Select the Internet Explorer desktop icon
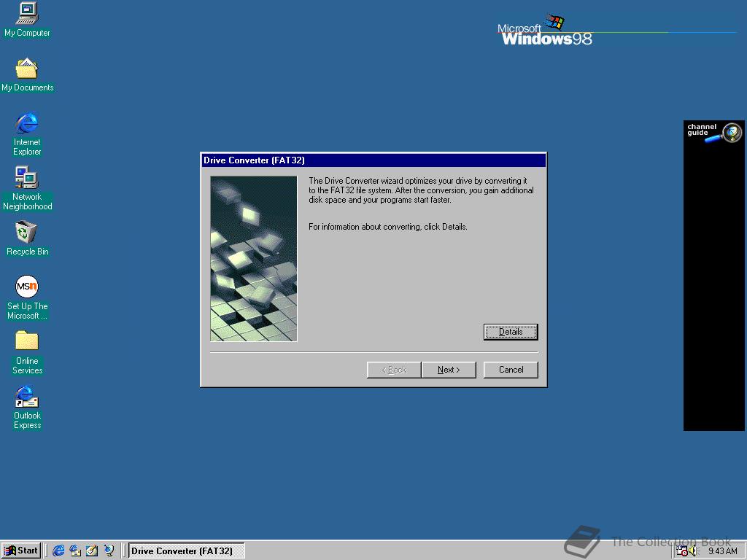This screenshot has width=747, height=560. [x=27, y=134]
